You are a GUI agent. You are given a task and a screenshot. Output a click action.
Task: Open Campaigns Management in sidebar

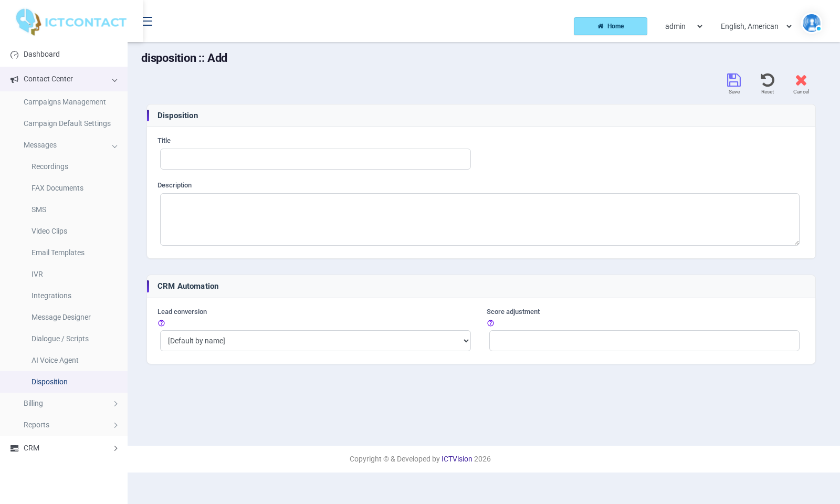(65, 102)
